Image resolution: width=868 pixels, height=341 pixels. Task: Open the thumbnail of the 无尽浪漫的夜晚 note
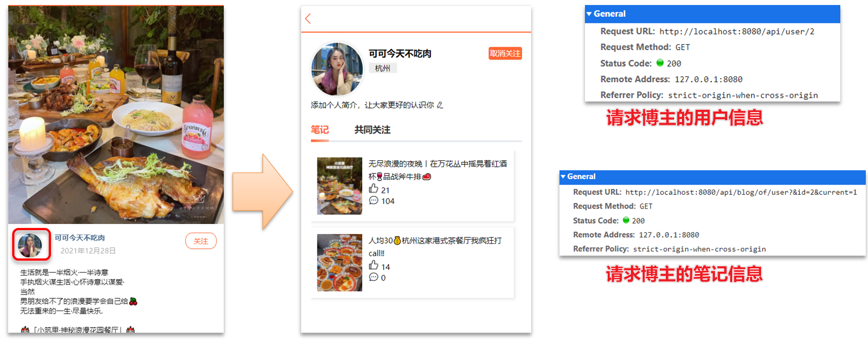pos(340,186)
